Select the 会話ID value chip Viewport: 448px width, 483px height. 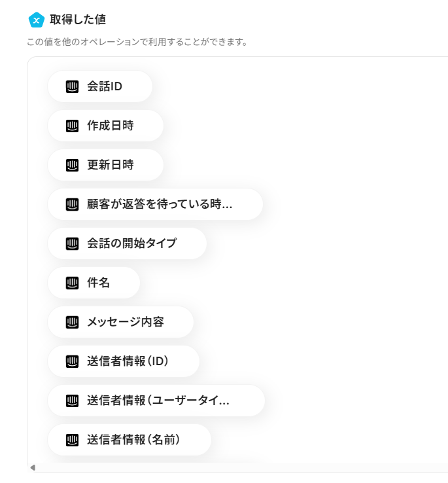coord(105,86)
